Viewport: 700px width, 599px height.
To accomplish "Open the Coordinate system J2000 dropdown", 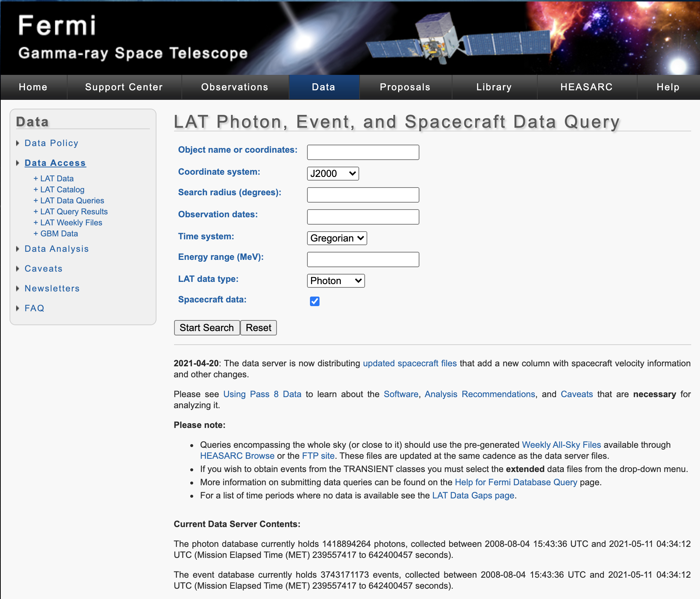I will click(x=333, y=173).
